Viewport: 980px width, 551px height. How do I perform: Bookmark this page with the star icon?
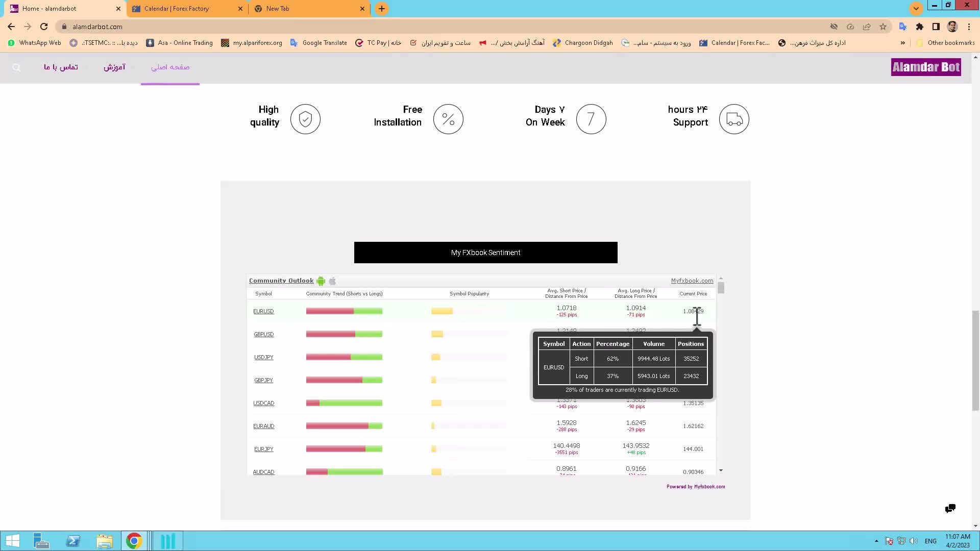pyautogui.click(x=883, y=27)
